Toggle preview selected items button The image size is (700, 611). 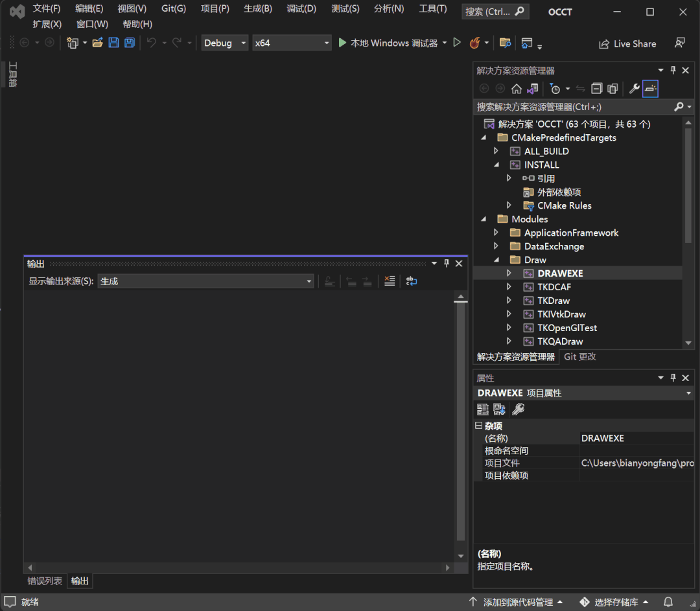[x=650, y=89]
